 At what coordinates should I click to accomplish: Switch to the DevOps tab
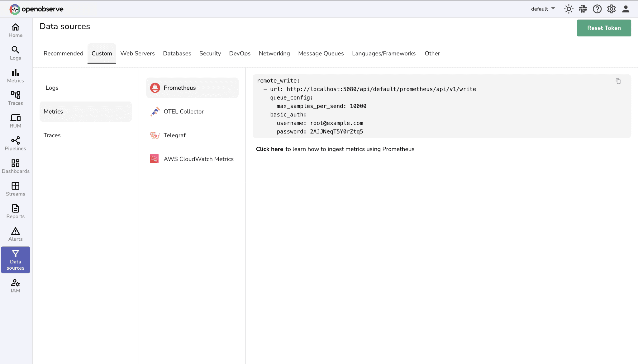point(240,54)
